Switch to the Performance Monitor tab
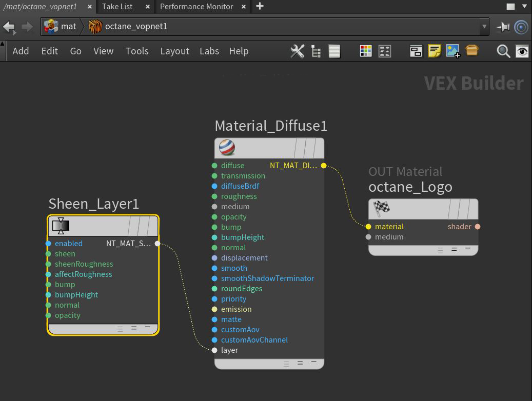This screenshot has height=401, width=532. (x=196, y=7)
